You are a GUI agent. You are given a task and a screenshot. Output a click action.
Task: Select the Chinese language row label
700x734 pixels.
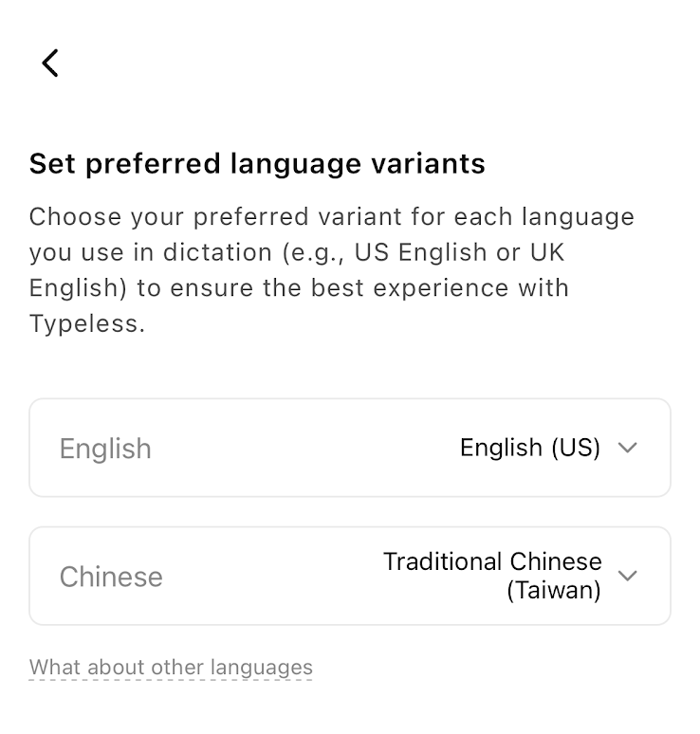click(x=111, y=577)
